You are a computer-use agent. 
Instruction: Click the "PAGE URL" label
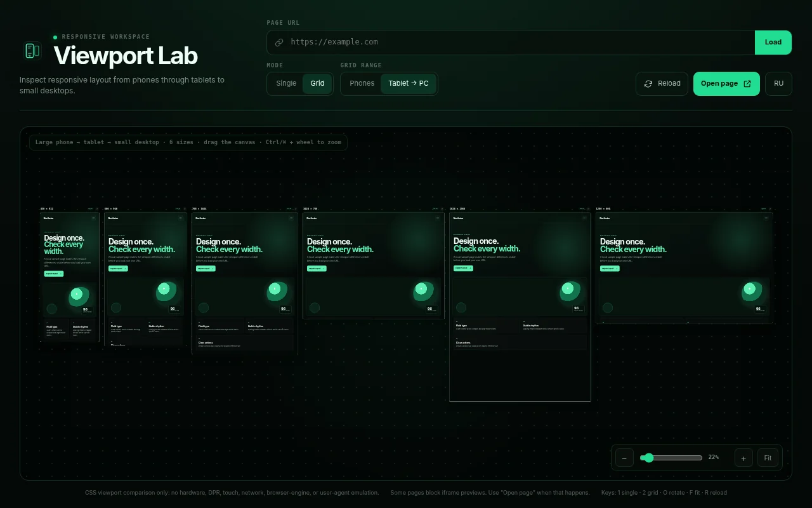pyautogui.click(x=283, y=23)
